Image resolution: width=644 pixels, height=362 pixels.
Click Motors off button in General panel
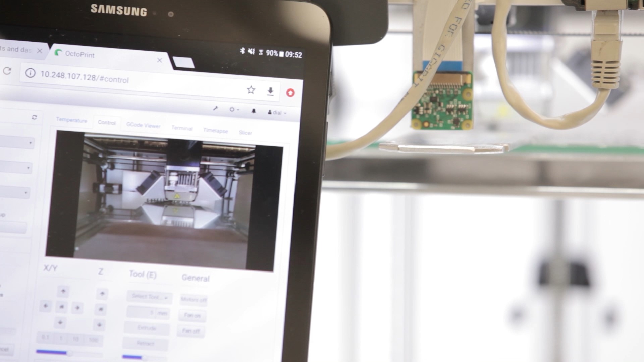coord(193,300)
